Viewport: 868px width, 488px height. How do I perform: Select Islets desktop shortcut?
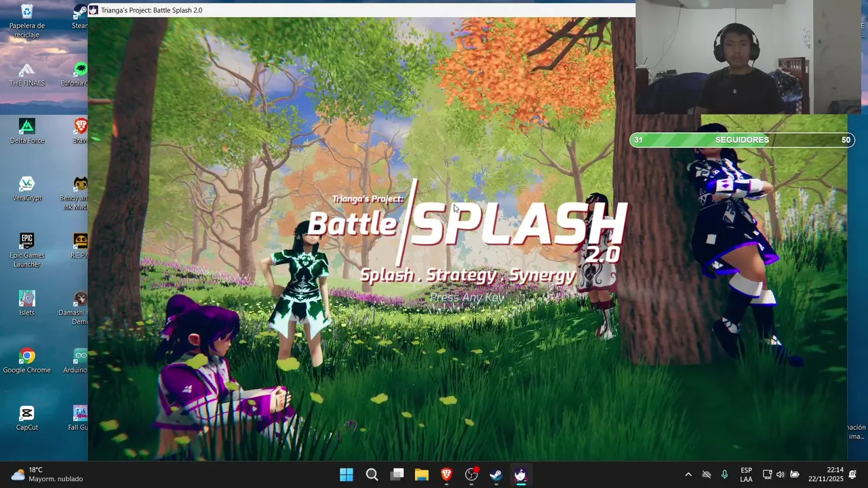26,304
